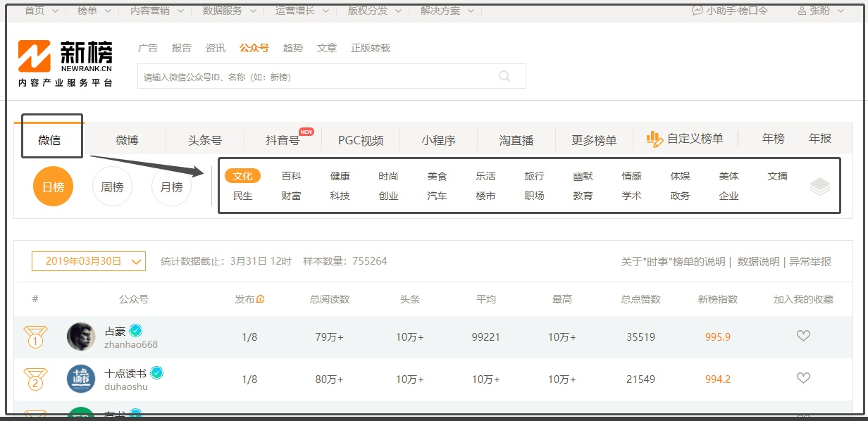Click 十点读书's index value 994.2

click(x=718, y=379)
